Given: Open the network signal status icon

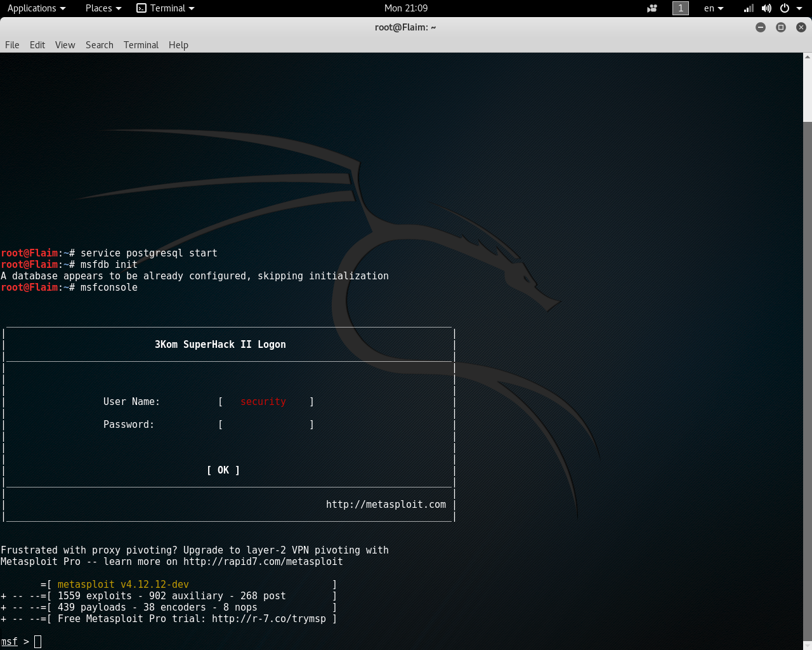Looking at the screenshot, I should 749,8.
